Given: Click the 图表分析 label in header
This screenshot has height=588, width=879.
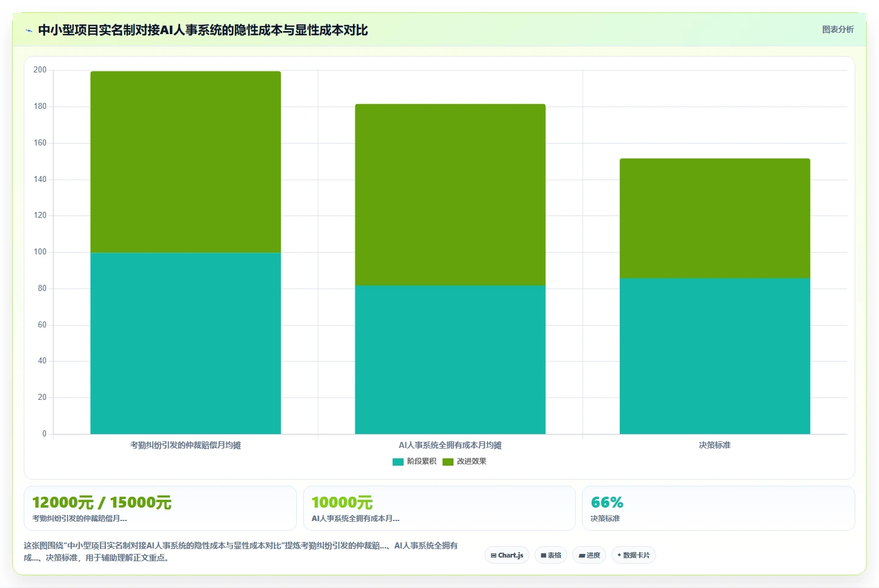Looking at the screenshot, I should 838,29.
